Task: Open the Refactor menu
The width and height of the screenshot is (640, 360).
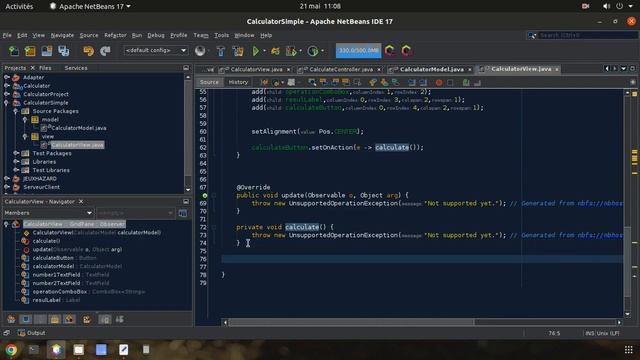Action: [115, 36]
